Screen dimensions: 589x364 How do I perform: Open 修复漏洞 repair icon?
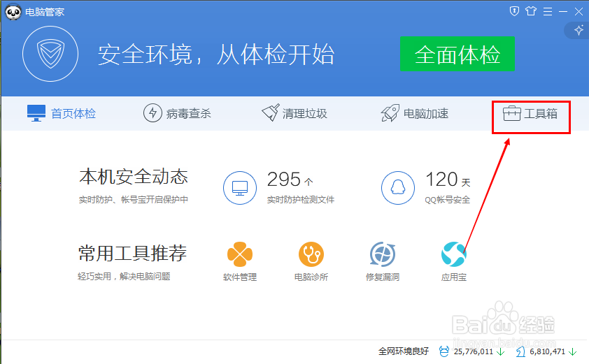[383, 254]
